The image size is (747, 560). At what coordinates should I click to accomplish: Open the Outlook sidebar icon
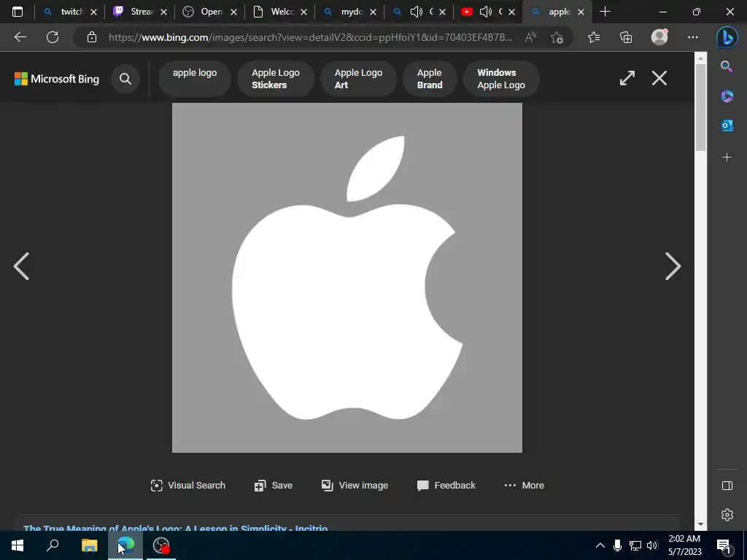pyautogui.click(x=727, y=125)
